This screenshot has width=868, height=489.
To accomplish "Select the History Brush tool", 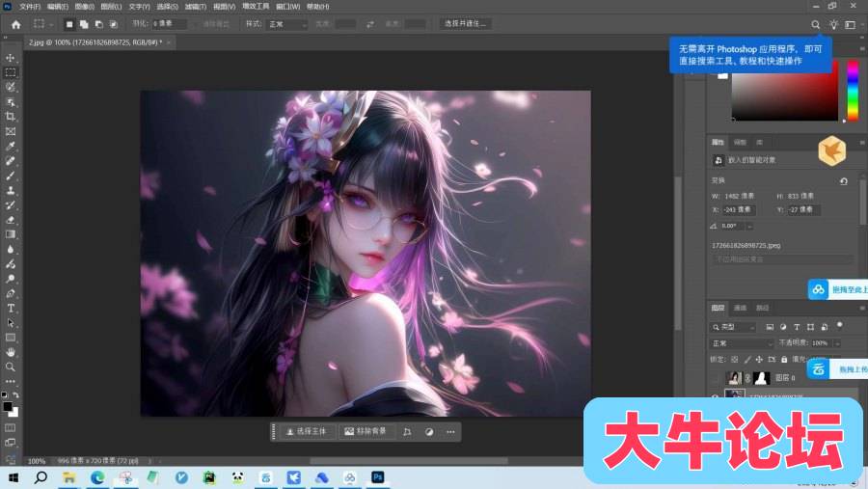I will click(x=10, y=204).
